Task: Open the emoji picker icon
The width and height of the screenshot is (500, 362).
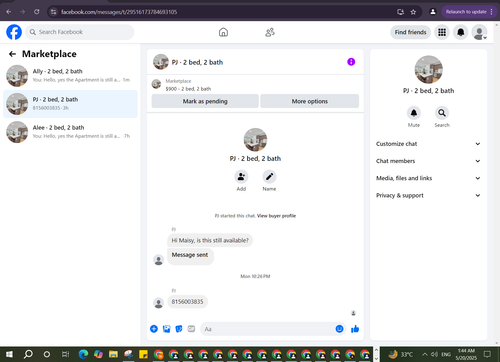Action: [x=339, y=329]
